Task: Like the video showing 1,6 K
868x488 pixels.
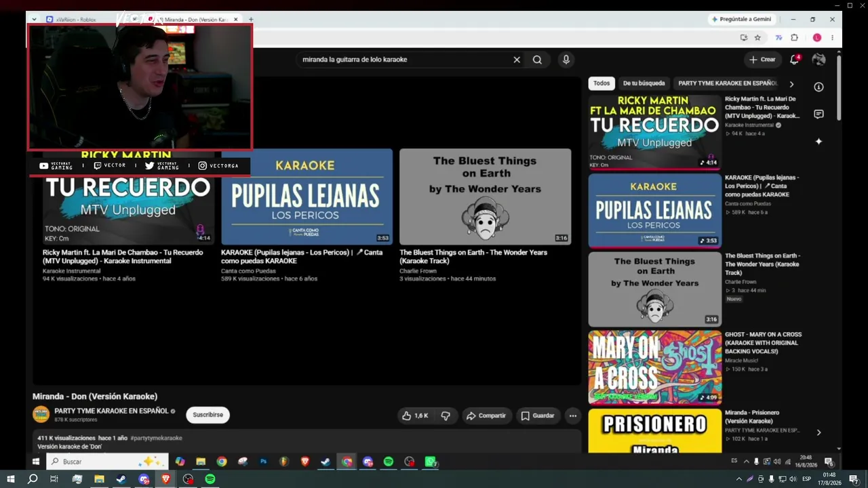Action: coord(415,415)
